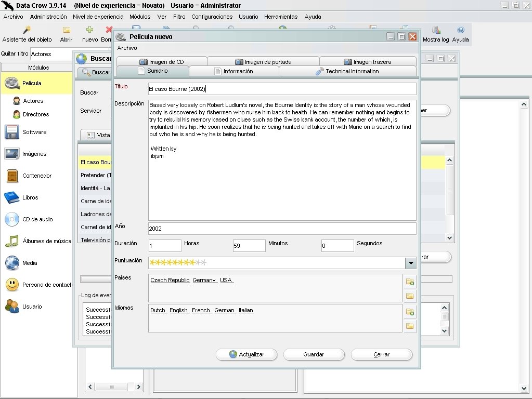Screen dimensions: 532x399
Task: Open Mostra log from the toolbar
Action: pyautogui.click(x=436, y=34)
